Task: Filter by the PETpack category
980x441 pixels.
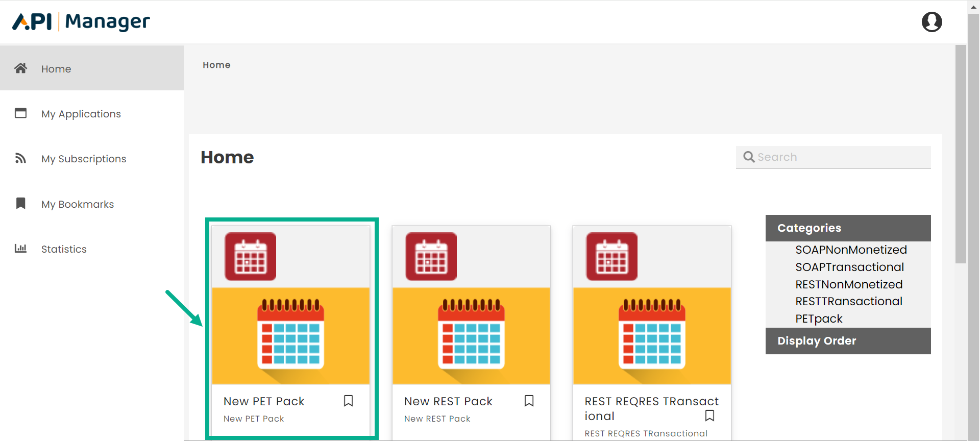Action: (819, 318)
